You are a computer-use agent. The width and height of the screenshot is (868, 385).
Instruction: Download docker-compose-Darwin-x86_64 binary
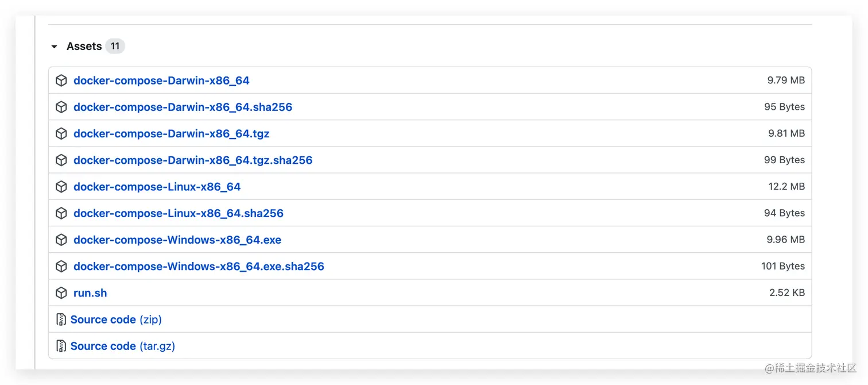(161, 80)
